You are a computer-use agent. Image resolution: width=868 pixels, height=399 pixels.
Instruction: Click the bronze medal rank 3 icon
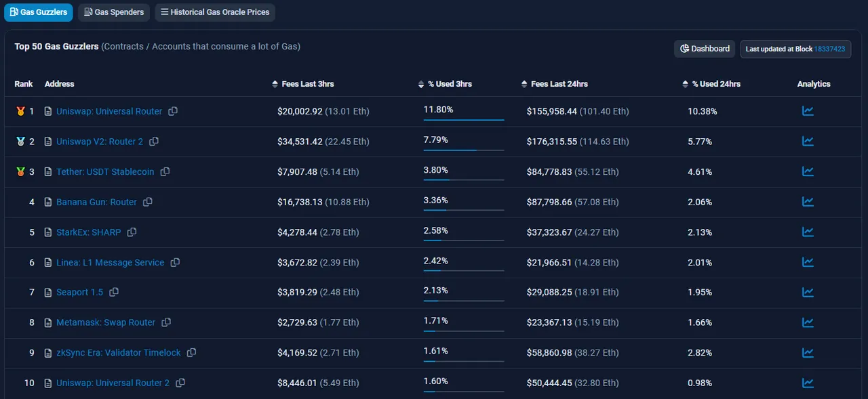(20, 171)
